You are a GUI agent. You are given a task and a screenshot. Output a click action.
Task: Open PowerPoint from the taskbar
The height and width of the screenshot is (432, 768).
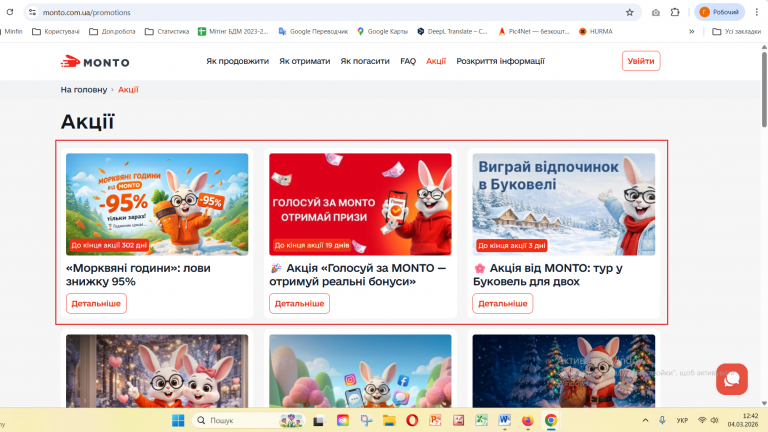[x=435, y=420]
